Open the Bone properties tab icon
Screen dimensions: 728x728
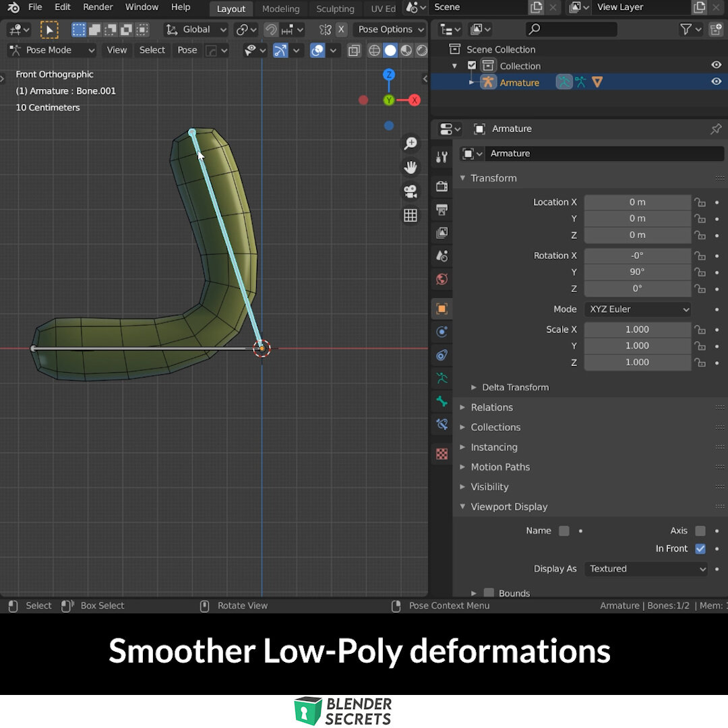[x=442, y=401]
